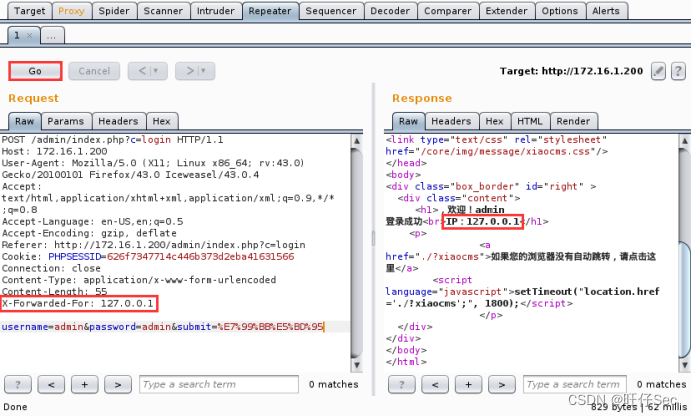This screenshot has width=692, height=416.
Task: Switch to the Response HTML tab
Action: pyautogui.click(x=530, y=121)
